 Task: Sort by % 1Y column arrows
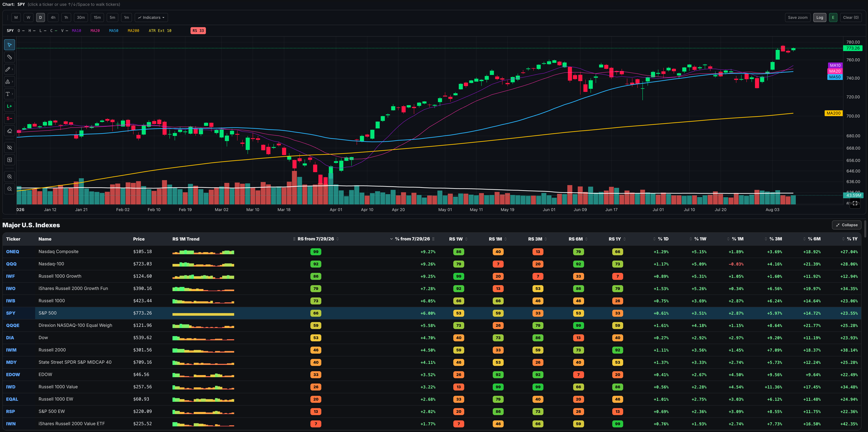coord(843,239)
